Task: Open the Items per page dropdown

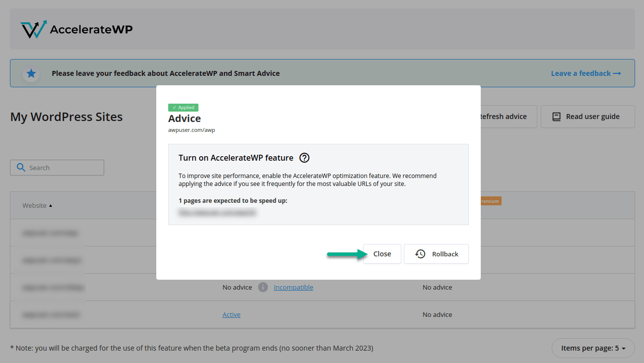Action: coord(593,348)
